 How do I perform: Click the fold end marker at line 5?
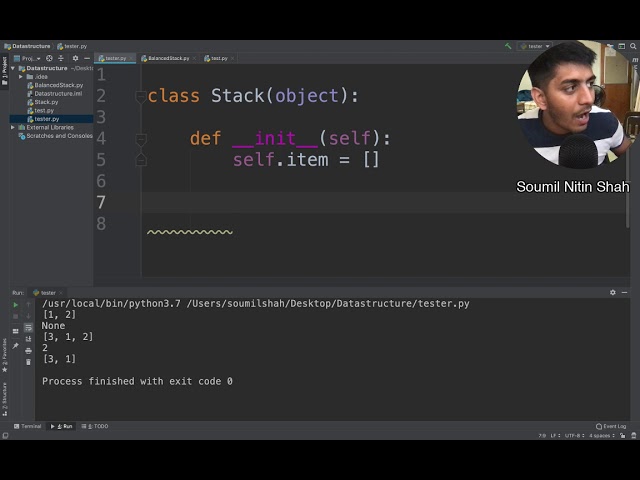coord(140,160)
